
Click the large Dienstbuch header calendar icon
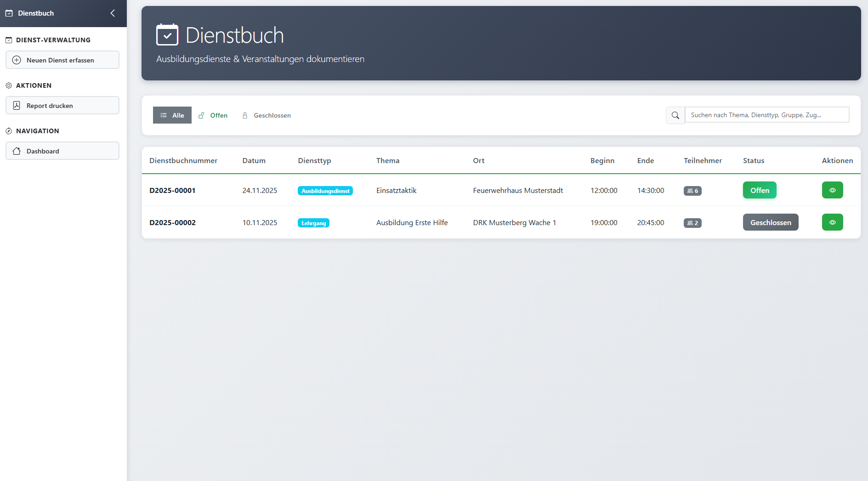[167, 35]
